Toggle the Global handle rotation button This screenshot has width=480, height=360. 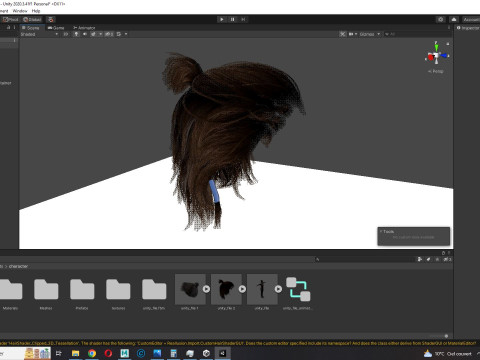click(32, 19)
